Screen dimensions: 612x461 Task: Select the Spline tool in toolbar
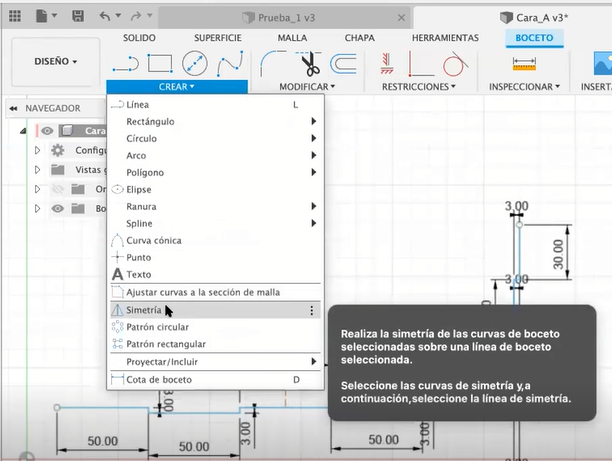[x=230, y=63]
